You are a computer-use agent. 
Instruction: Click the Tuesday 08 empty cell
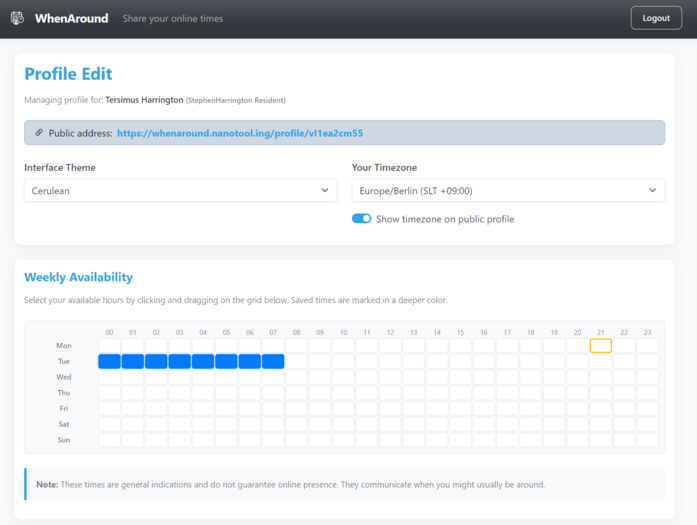click(x=297, y=361)
